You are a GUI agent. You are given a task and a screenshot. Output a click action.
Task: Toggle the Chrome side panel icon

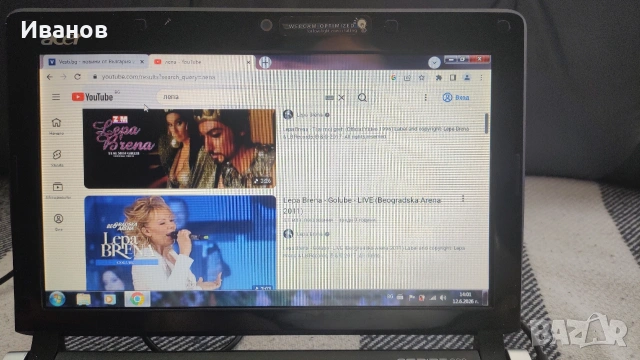(x=453, y=77)
